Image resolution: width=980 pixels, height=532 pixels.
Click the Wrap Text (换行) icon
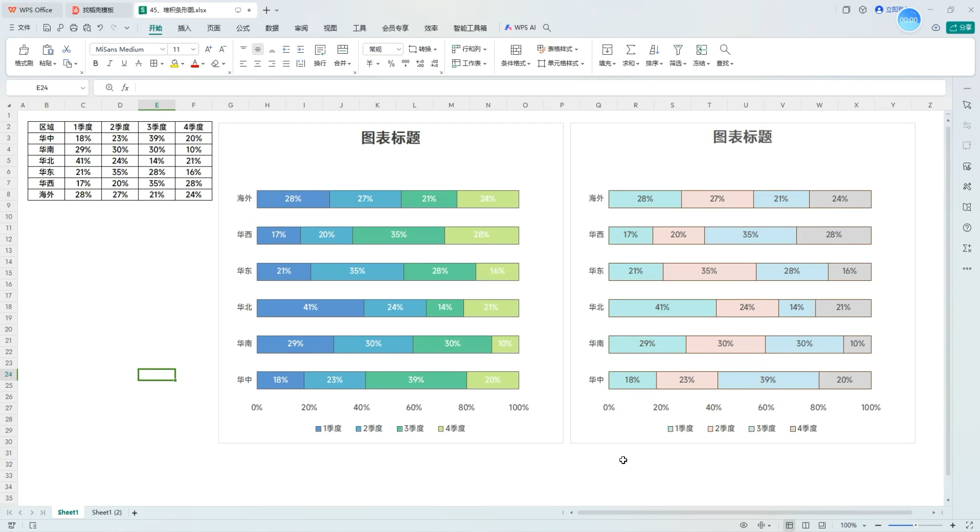(x=320, y=50)
